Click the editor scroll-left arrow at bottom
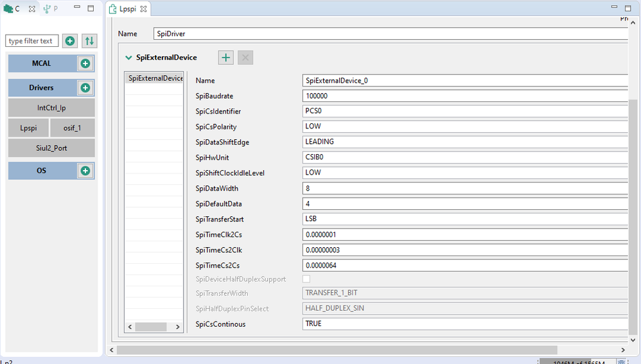This screenshot has width=641, height=364. [x=112, y=350]
